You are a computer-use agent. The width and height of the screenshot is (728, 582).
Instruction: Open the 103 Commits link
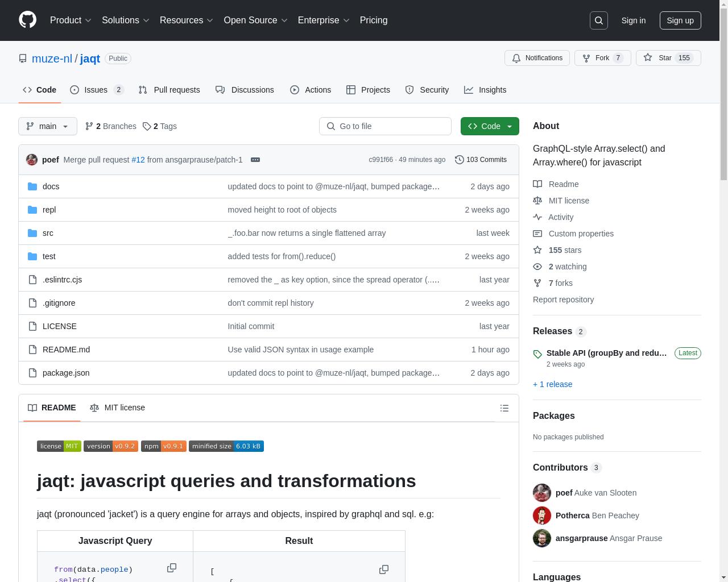point(481,160)
